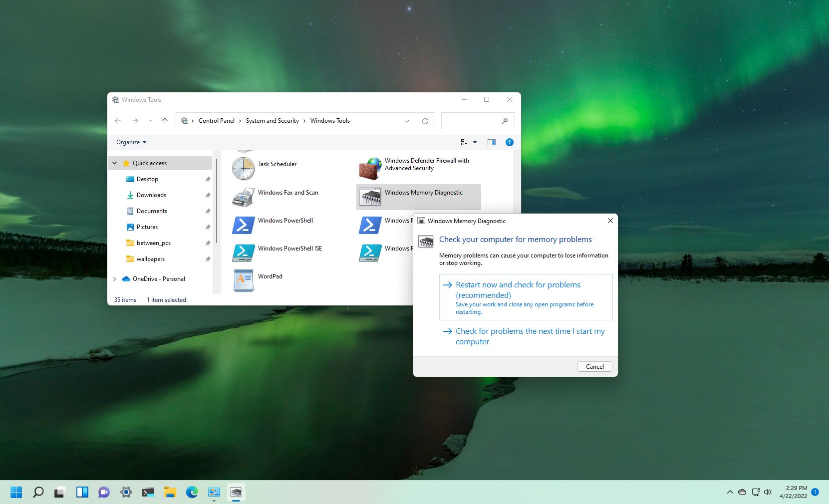The height and width of the screenshot is (504, 829).
Task: Navigate to System and Security breadcrumb
Action: point(272,121)
